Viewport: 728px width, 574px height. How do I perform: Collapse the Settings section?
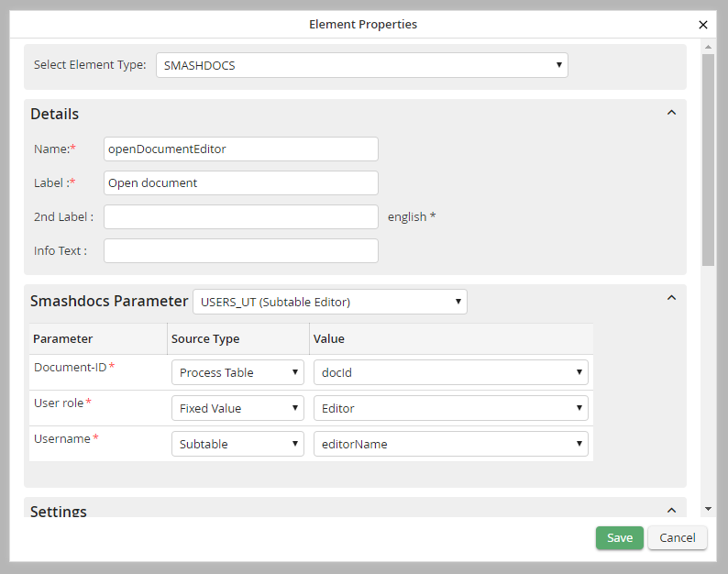click(x=671, y=511)
